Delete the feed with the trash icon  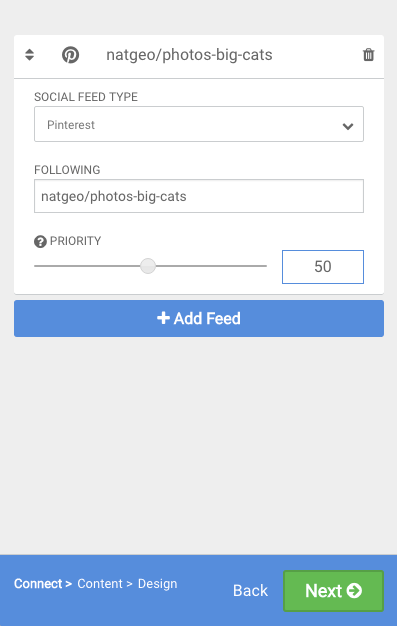coord(368,55)
